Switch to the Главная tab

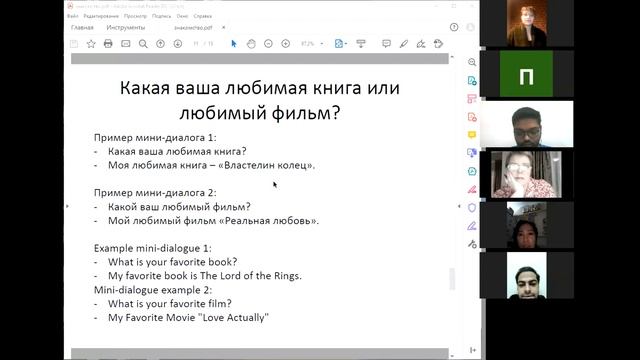pyautogui.click(x=82, y=27)
